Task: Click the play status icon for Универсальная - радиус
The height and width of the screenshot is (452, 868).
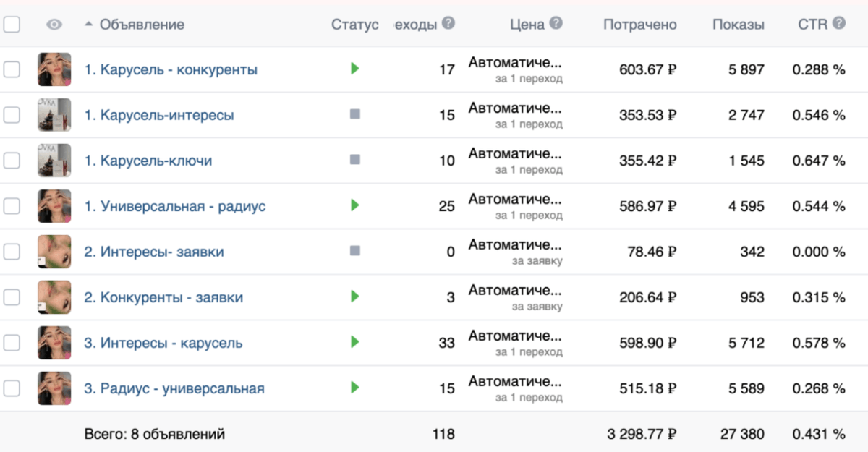Action: 354,205
